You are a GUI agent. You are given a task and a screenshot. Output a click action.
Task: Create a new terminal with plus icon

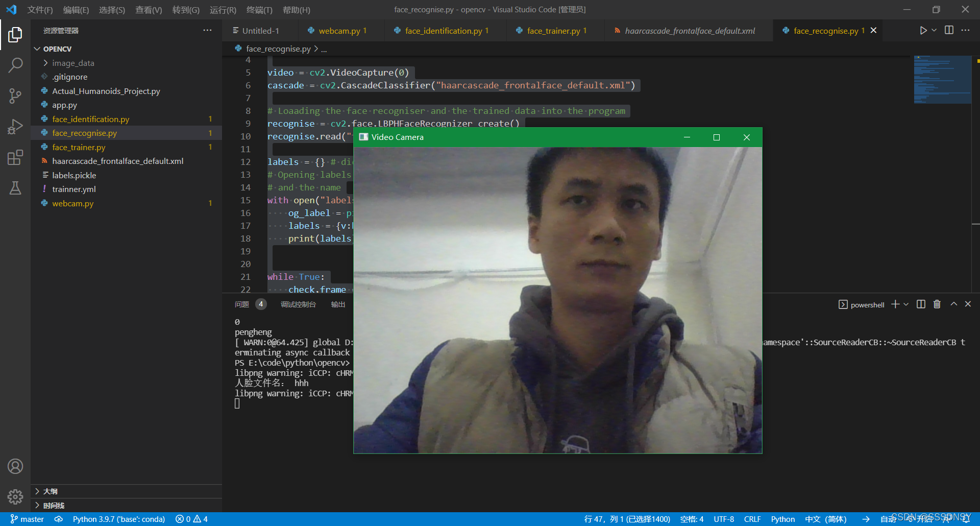coord(895,304)
